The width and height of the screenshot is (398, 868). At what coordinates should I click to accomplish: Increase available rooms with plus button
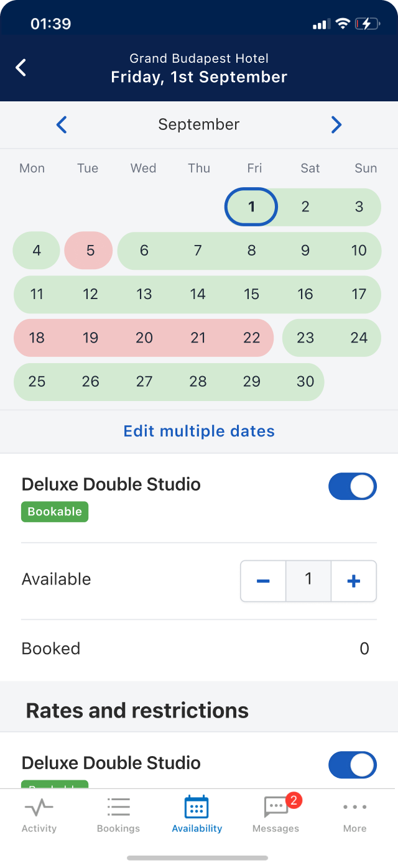[354, 581]
